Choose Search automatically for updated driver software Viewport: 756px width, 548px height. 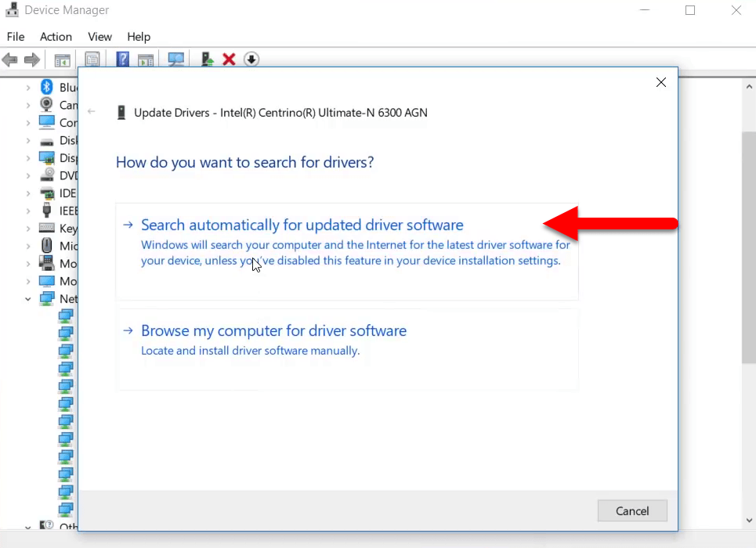point(346,251)
